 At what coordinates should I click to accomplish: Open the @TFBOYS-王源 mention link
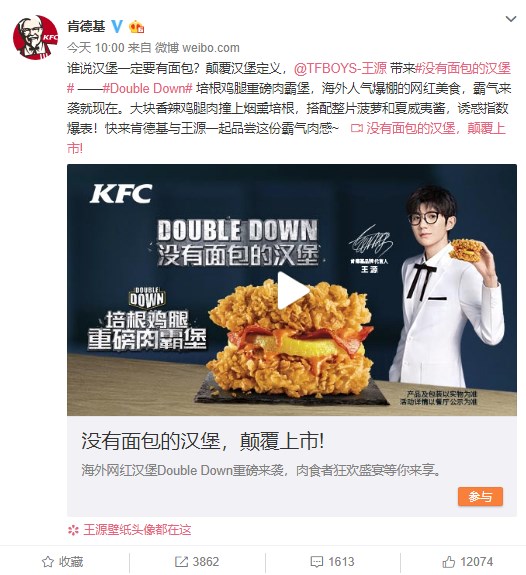tap(340, 69)
